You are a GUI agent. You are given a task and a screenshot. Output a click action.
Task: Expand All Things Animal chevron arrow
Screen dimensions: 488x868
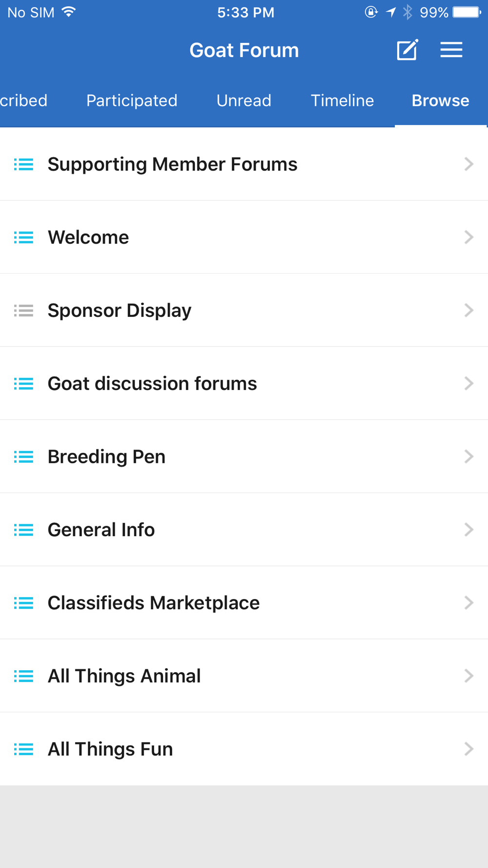468,676
